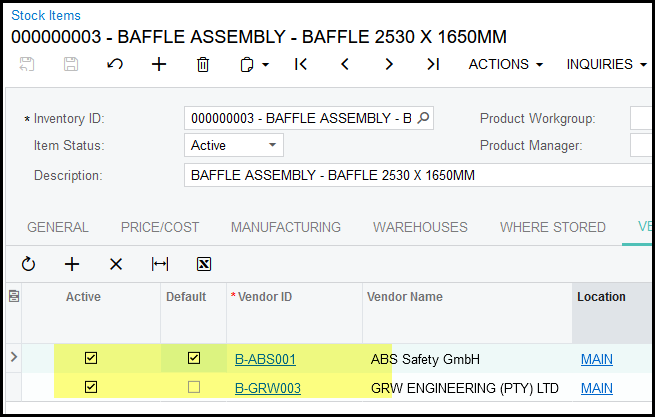Screen dimensions: 655x417
Task: Switch to the Price/Cost tab
Action: 159,227
